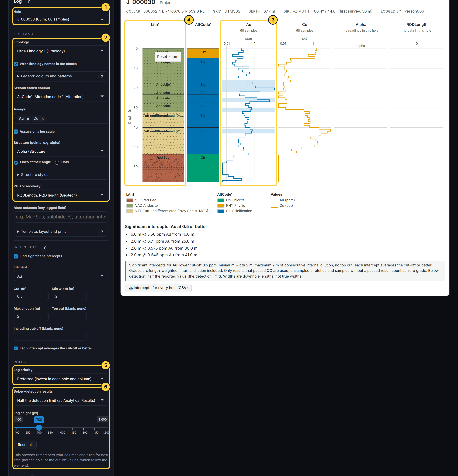The image size is (458, 476).
Task: Remove Cu tag from Assays field
Action: coord(43,119)
